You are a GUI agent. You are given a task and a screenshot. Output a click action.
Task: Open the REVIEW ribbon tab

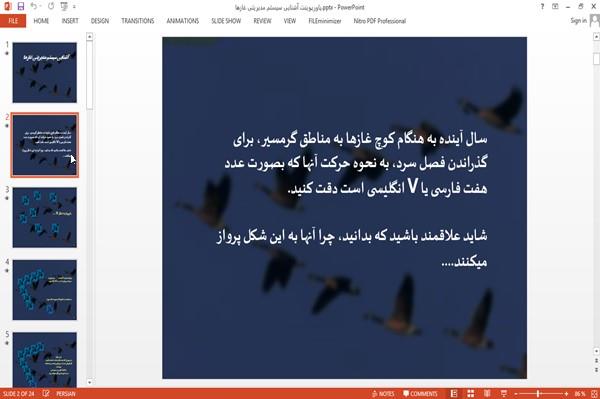point(262,21)
